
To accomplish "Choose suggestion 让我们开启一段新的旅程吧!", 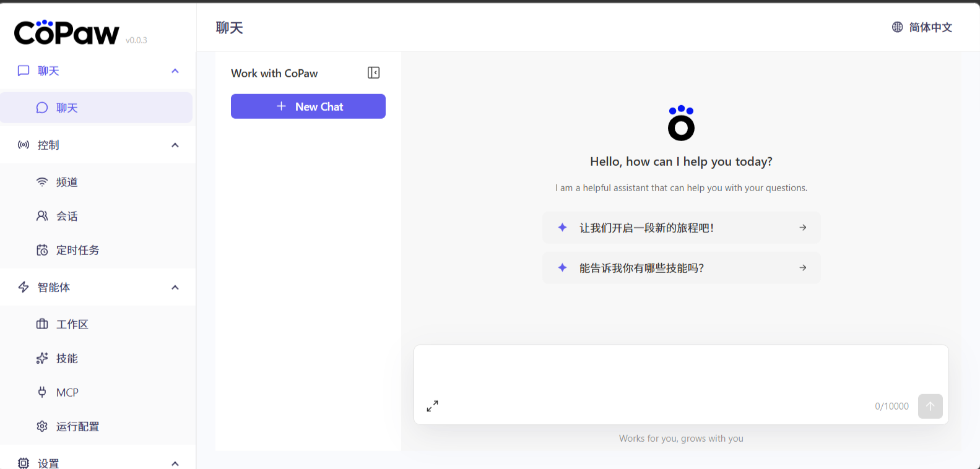I will click(681, 228).
